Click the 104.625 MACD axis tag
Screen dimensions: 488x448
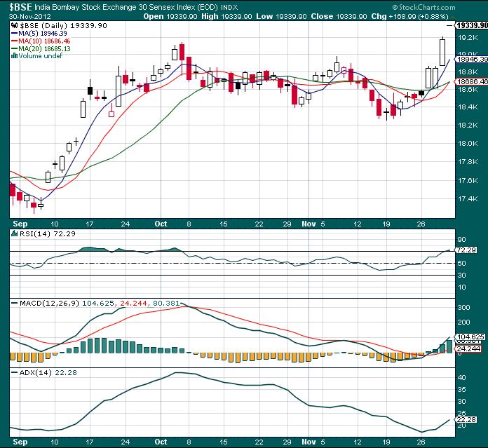tap(470, 337)
